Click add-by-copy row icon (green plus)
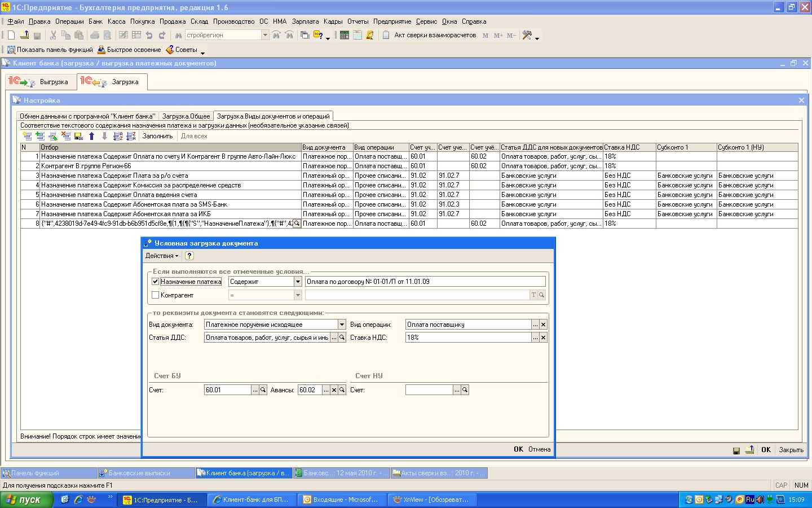This screenshot has height=508, width=812. (x=40, y=136)
